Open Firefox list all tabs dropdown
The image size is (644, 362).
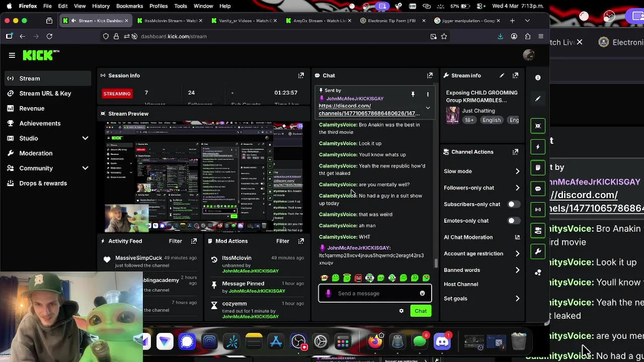click(x=527, y=21)
